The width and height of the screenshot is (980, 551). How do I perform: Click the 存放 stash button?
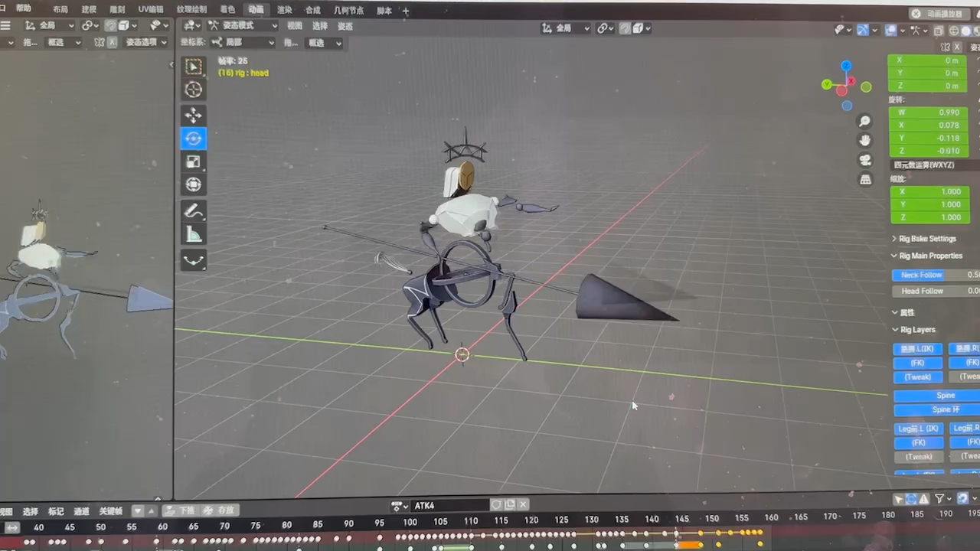click(220, 510)
